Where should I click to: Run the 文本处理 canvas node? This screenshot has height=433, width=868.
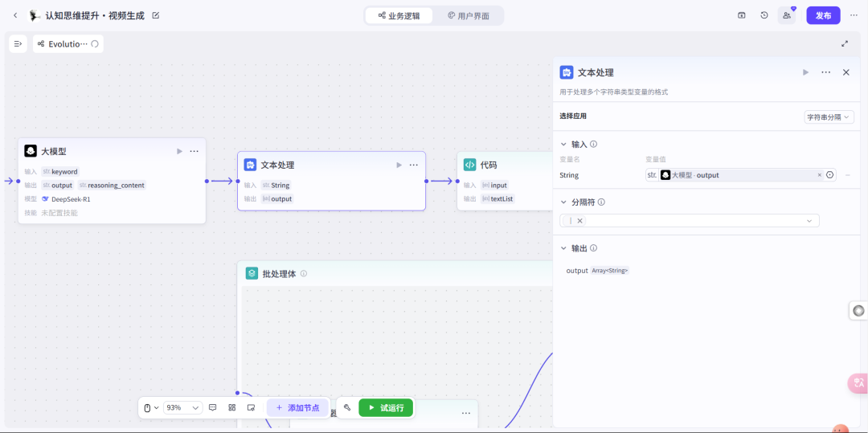point(399,165)
